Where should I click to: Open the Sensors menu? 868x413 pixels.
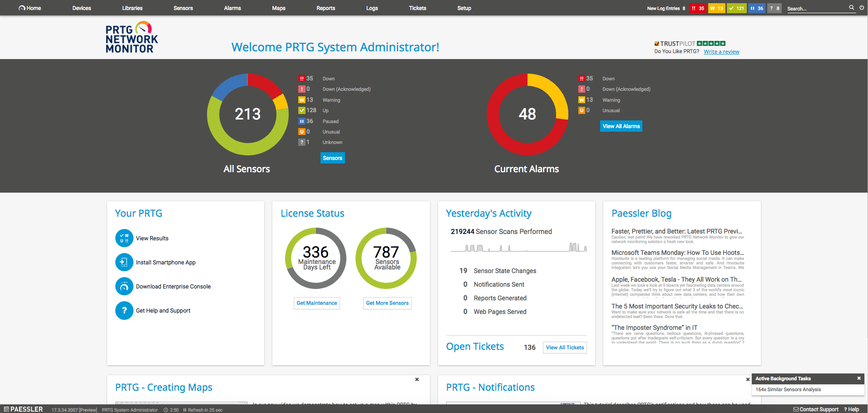183,8
